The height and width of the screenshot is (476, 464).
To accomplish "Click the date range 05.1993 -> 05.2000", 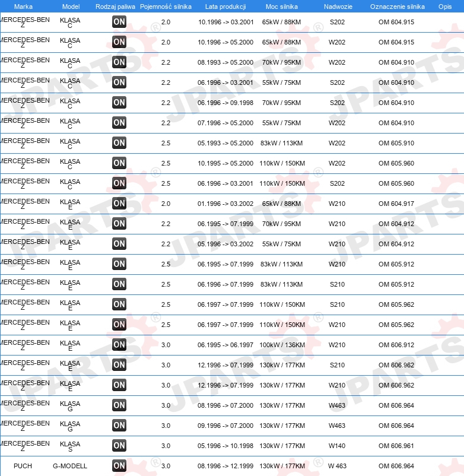I will [x=225, y=143].
